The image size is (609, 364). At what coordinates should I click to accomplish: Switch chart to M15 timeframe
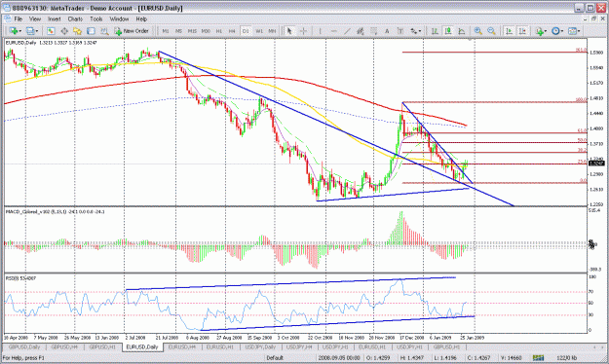point(192,31)
